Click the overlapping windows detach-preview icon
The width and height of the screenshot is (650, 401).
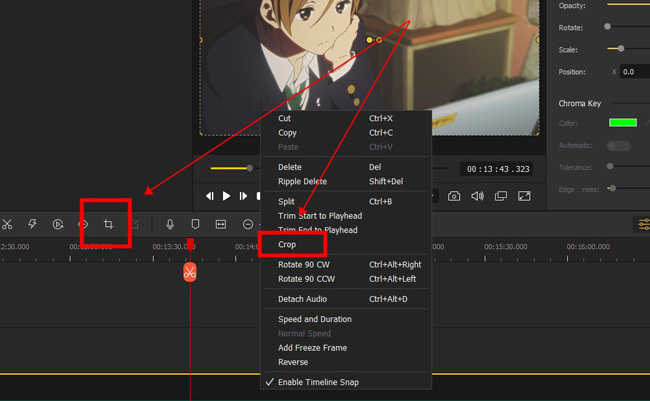click(x=501, y=196)
